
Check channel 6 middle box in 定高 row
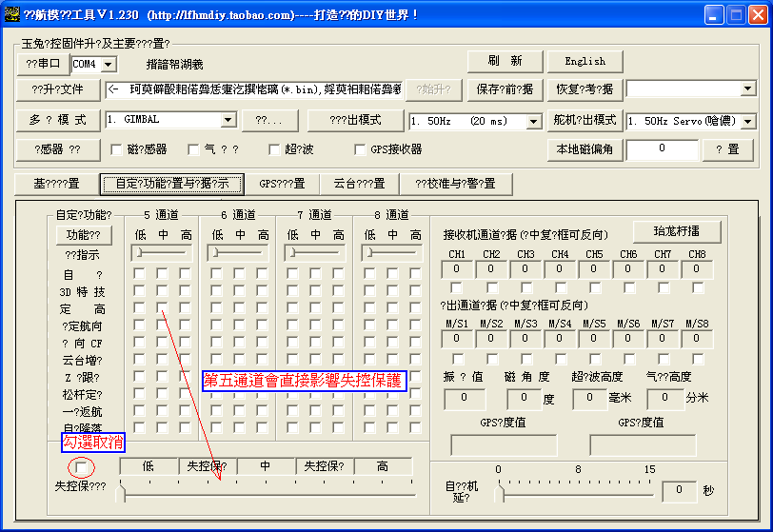click(x=239, y=308)
